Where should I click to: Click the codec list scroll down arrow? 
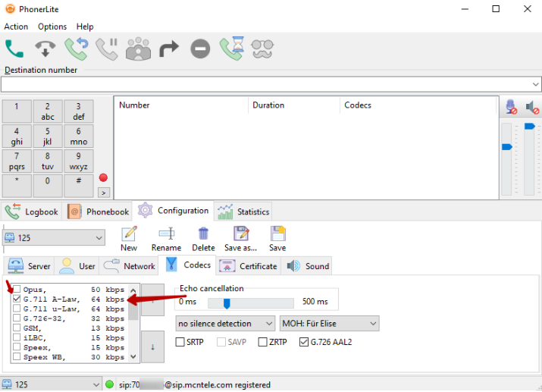coord(133,356)
